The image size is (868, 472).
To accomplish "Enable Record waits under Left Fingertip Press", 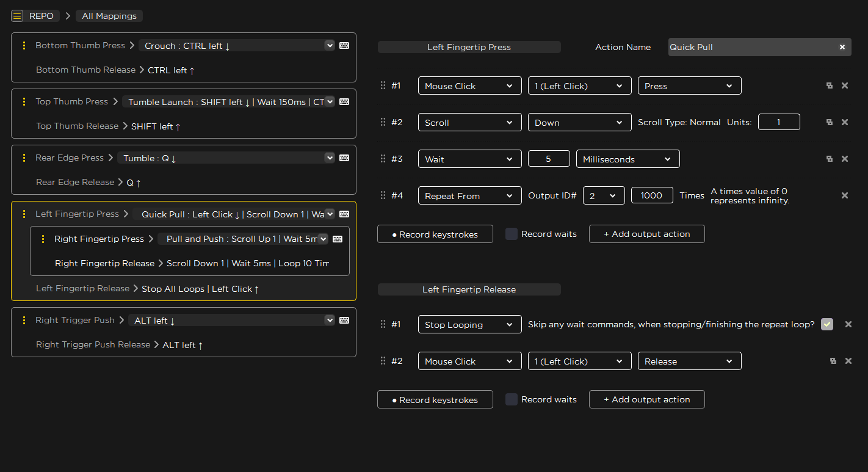I will [x=512, y=234].
